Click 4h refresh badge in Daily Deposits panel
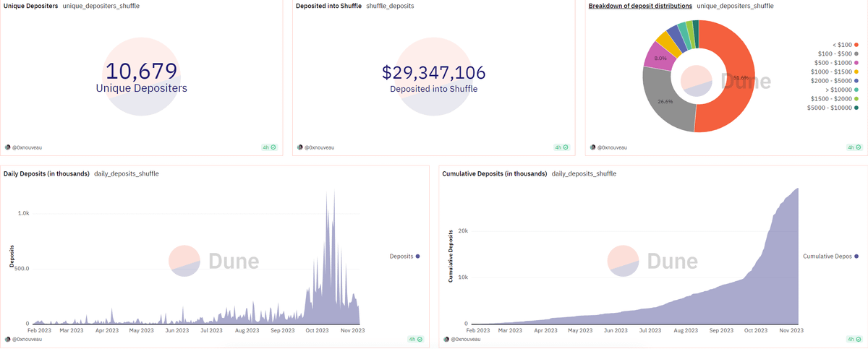The height and width of the screenshot is (349, 868). [415, 339]
